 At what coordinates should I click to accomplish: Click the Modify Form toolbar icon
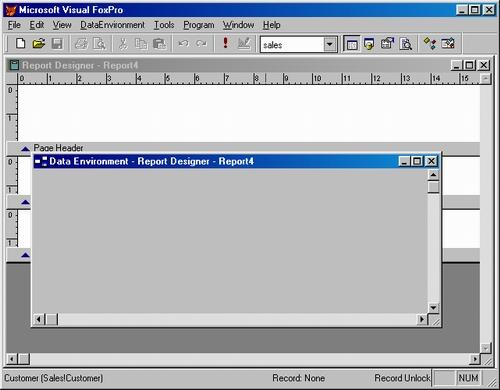pyautogui.click(x=244, y=44)
